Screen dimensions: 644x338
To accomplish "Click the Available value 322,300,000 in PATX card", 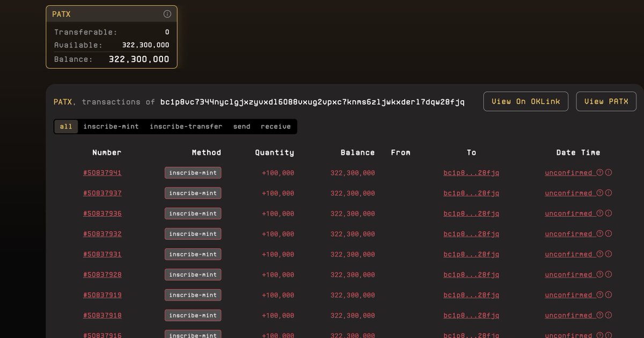I will coord(145,45).
